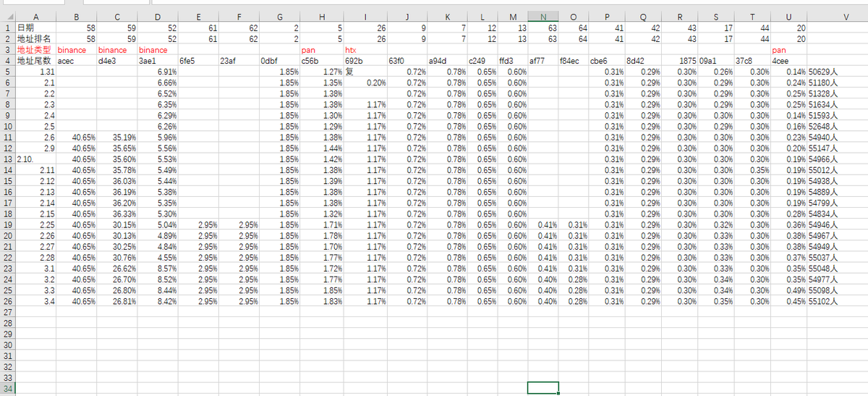Image resolution: width=868 pixels, height=396 pixels.
Task: Select the 1.31 date cell
Action: coord(35,72)
